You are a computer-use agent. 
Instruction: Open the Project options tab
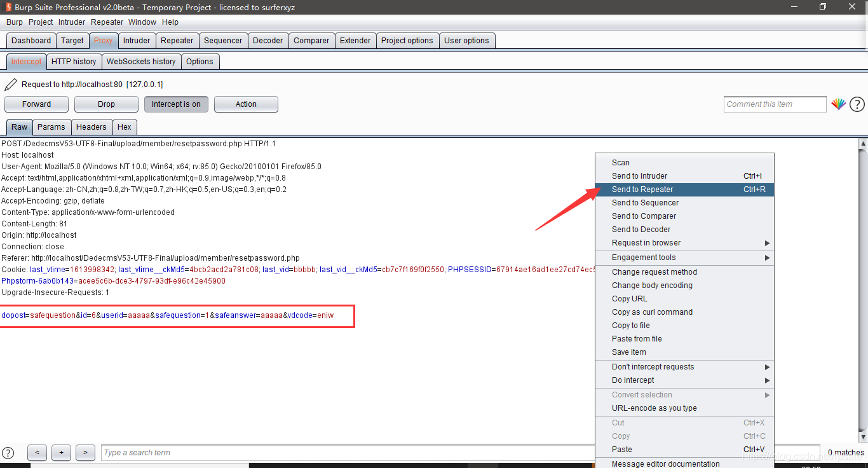pyautogui.click(x=407, y=41)
